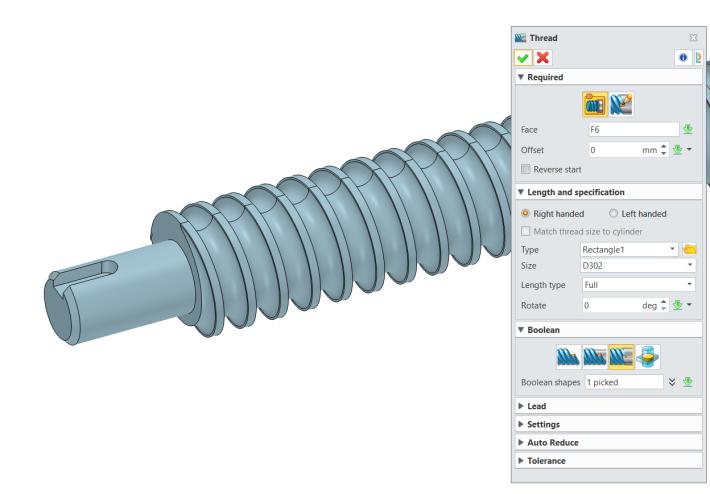Select the Left handed radio button
Screen dimensions: 710x494
615,213
